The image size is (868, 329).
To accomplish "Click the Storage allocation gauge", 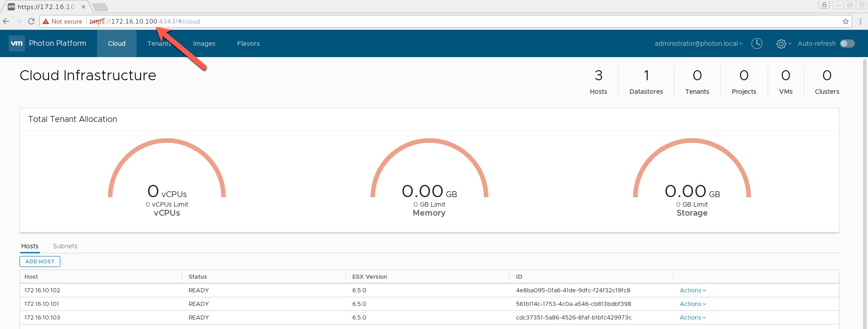I will (x=692, y=178).
